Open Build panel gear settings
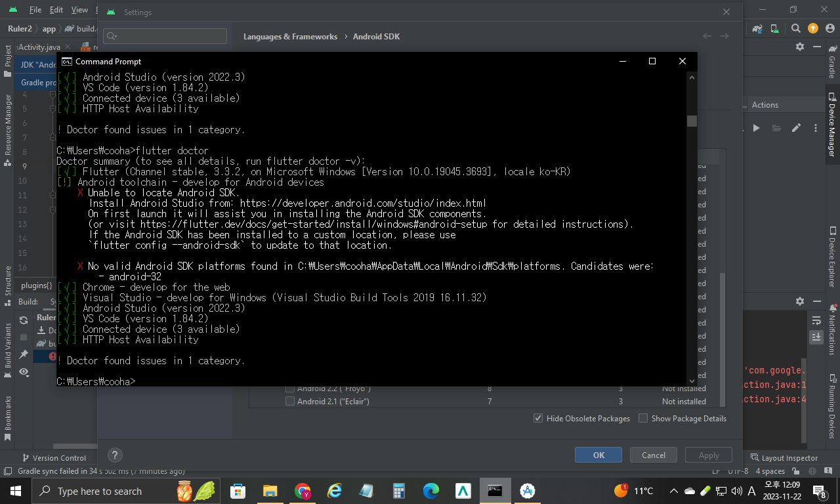 pos(799,301)
